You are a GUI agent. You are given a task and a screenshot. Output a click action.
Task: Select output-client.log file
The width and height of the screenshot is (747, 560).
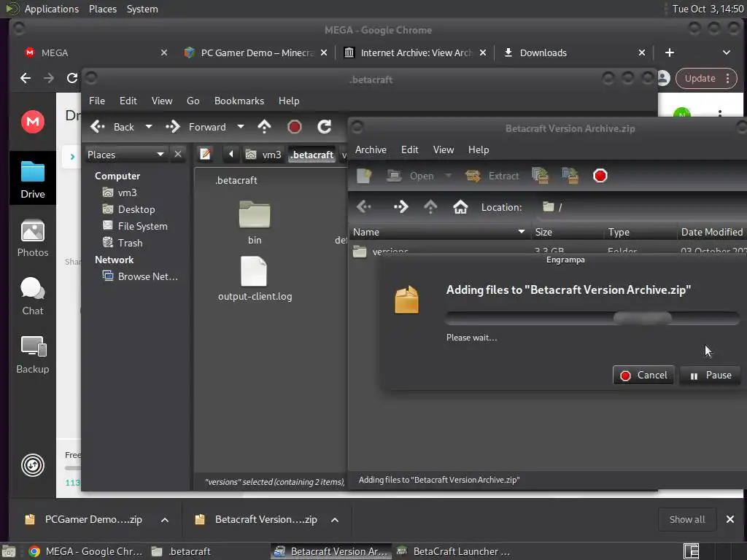(255, 280)
